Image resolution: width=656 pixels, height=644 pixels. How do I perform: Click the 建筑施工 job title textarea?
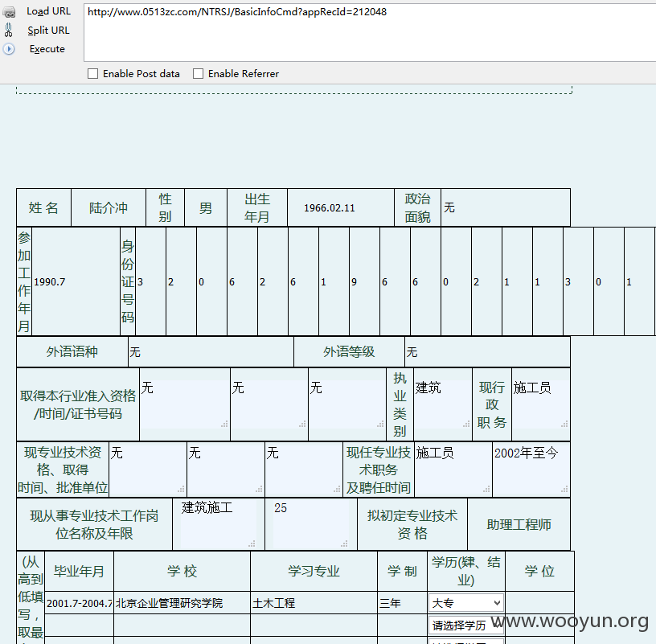[x=219, y=523]
